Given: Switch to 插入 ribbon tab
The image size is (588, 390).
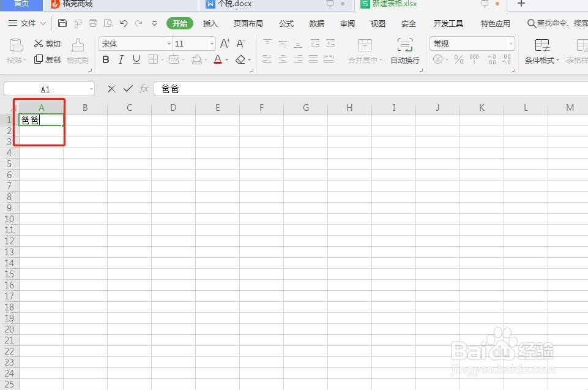Looking at the screenshot, I should (x=210, y=24).
